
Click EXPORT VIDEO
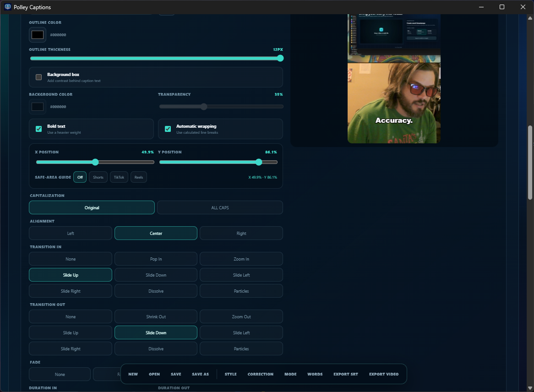(x=384, y=374)
